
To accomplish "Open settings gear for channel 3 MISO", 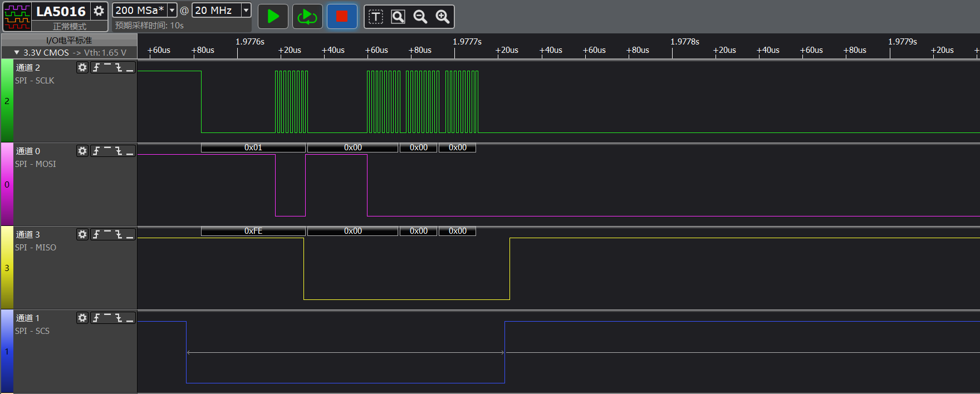I will pyautogui.click(x=82, y=234).
